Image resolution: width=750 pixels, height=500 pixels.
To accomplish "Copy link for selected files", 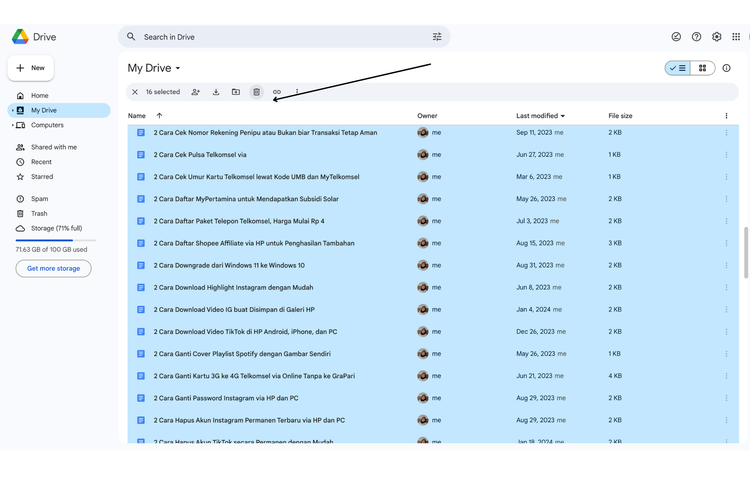I will (277, 92).
